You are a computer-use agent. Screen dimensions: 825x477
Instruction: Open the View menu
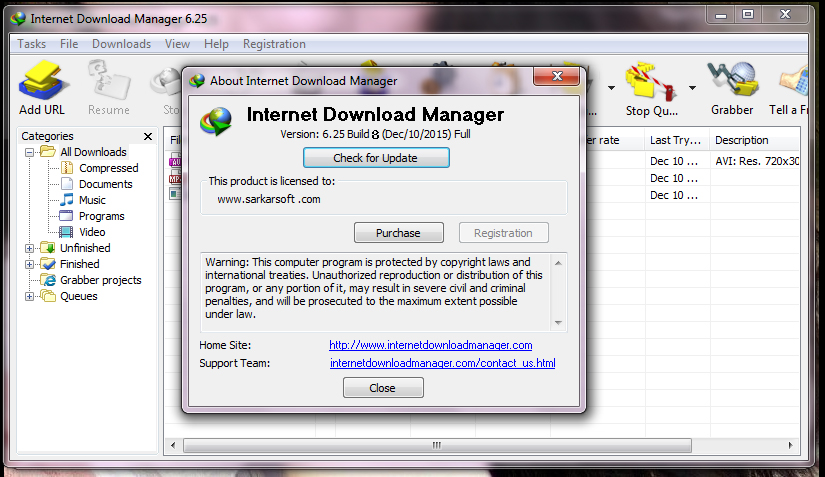(177, 44)
